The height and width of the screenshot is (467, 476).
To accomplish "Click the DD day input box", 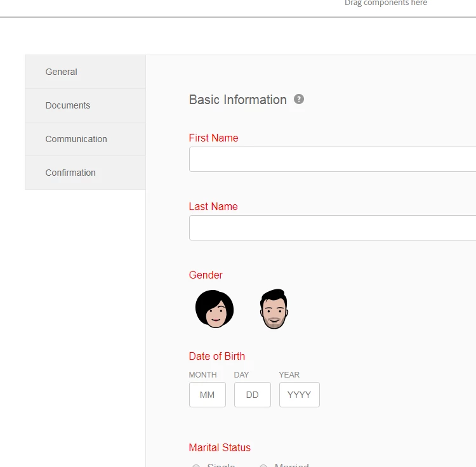I will click(x=252, y=395).
